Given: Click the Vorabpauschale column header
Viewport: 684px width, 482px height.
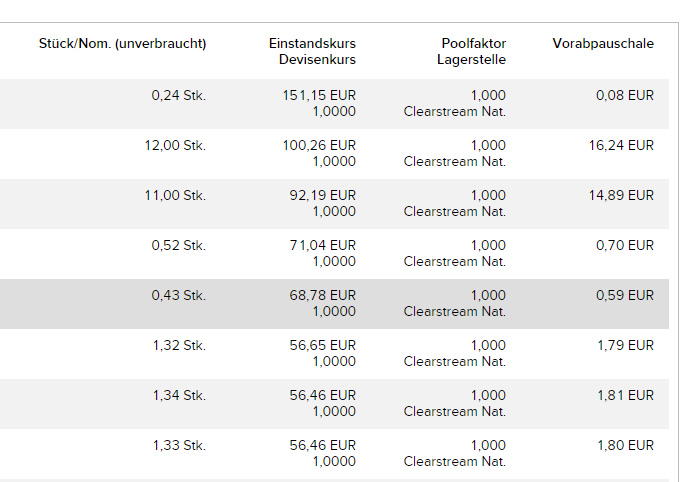Looking at the screenshot, I should tap(603, 44).
